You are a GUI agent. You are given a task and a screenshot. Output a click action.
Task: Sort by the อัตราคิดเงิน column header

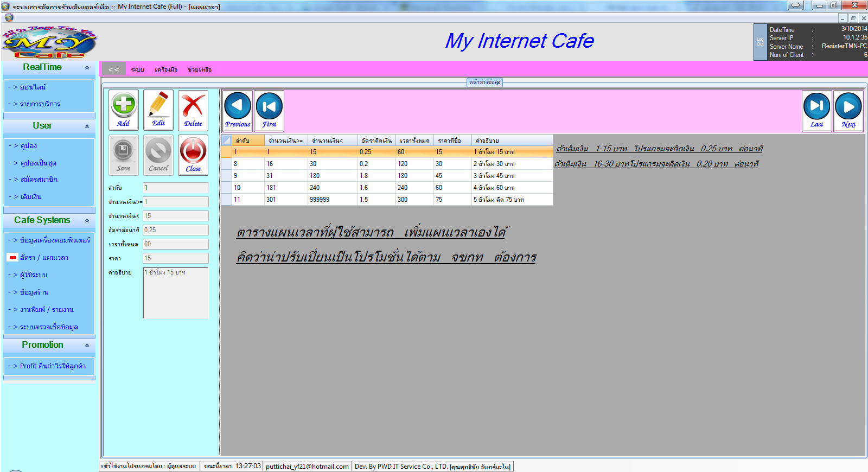point(376,141)
